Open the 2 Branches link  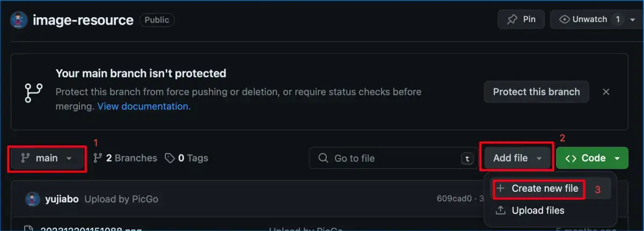[x=126, y=158]
